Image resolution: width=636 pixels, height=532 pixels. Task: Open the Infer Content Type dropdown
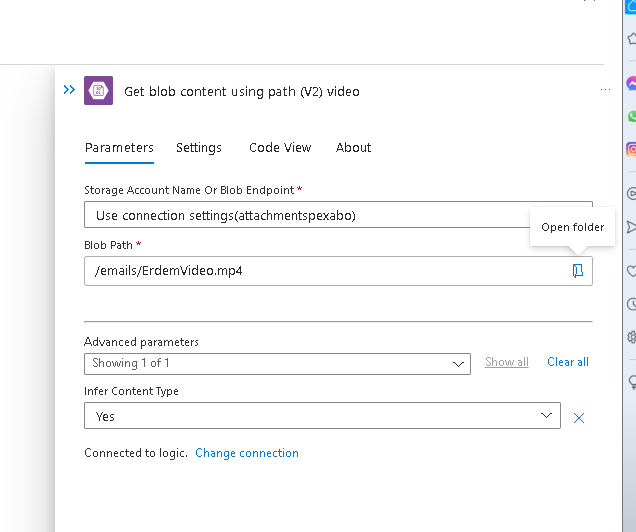322,416
